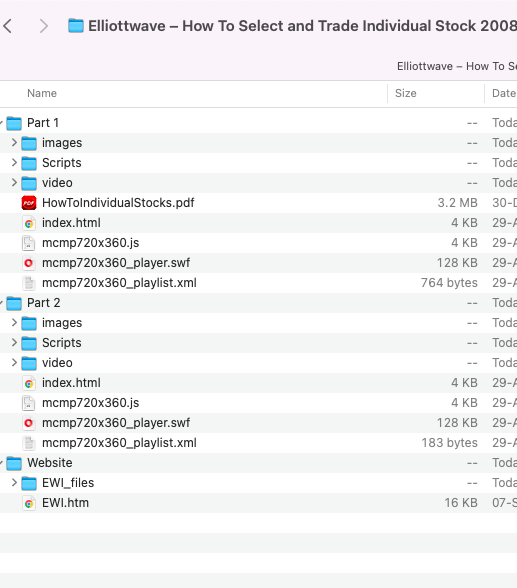
Task: Click the 16 KB size value
Action: (x=461, y=503)
